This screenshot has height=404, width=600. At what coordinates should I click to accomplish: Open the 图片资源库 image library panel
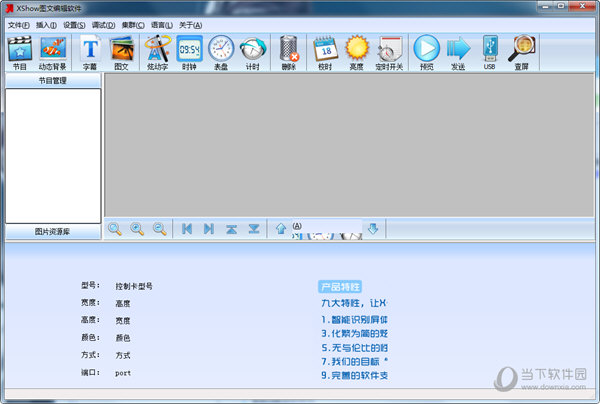click(x=53, y=231)
